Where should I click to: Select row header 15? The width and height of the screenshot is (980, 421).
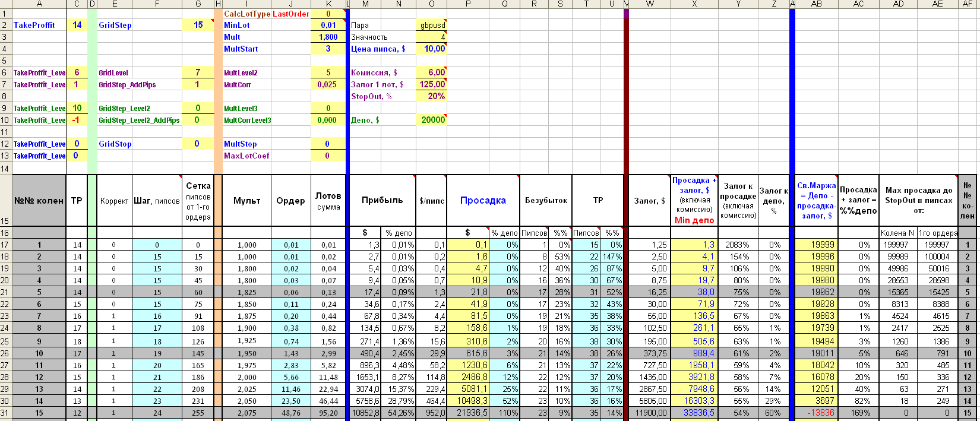(x=5, y=200)
